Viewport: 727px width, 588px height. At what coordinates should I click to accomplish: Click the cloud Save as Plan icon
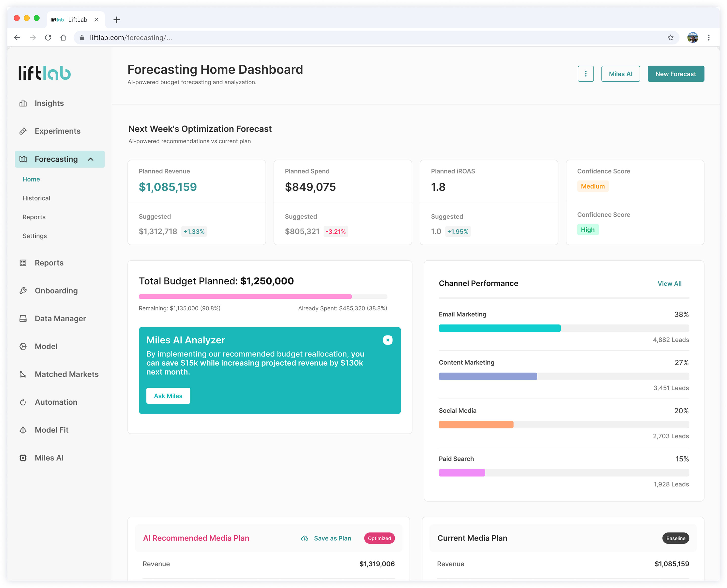tap(305, 538)
